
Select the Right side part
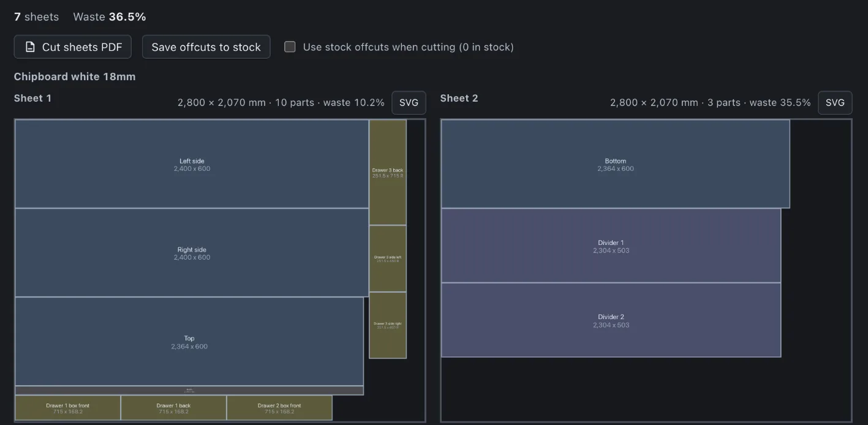(192, 253)
